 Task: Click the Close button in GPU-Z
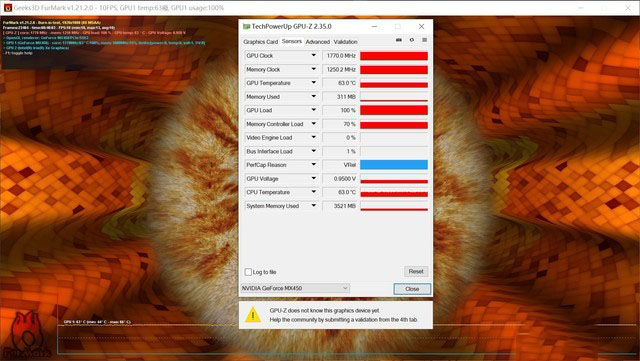[x=412, y=289]
